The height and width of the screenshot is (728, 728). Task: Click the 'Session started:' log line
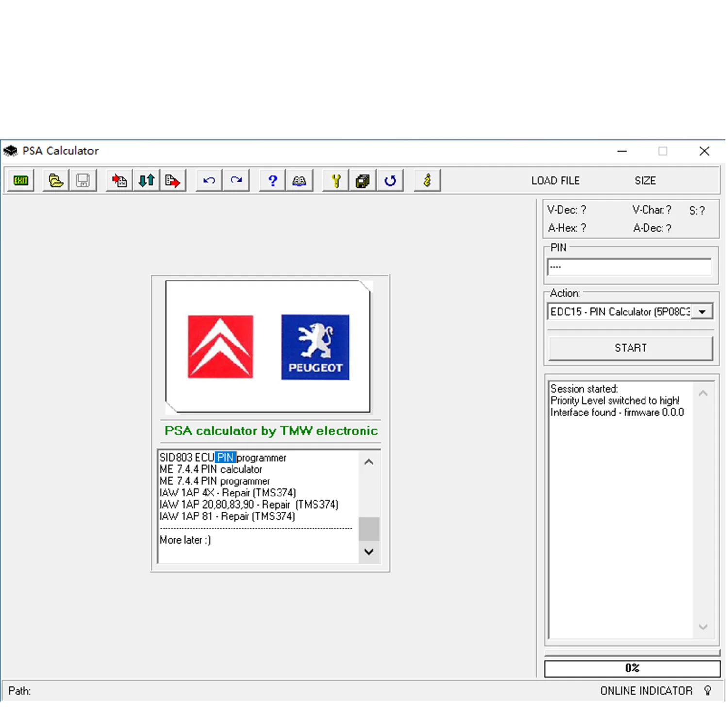584,389
